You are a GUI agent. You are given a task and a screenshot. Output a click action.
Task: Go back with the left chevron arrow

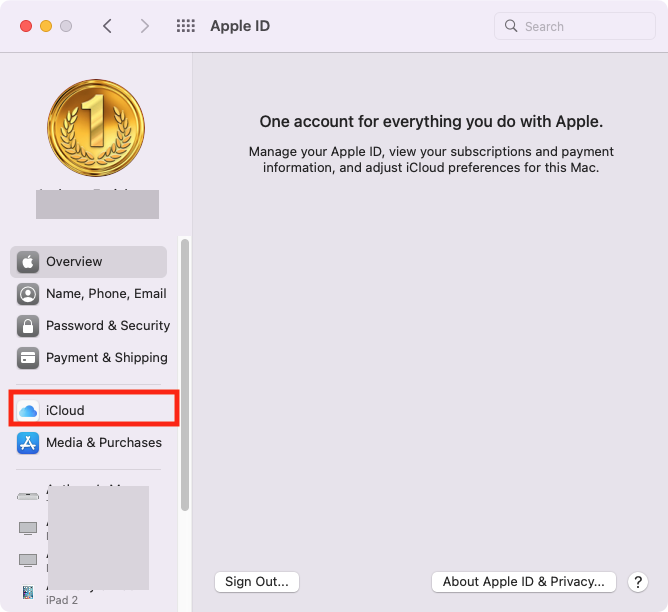pos(107,26)
